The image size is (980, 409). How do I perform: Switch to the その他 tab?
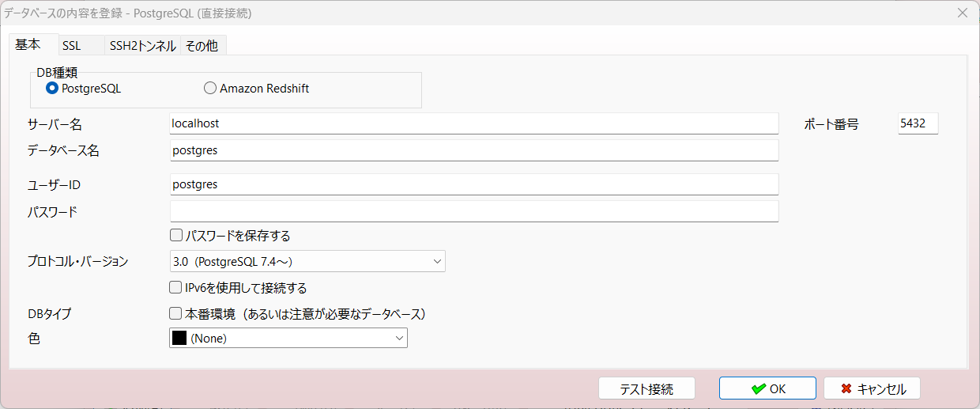point(202,46)
